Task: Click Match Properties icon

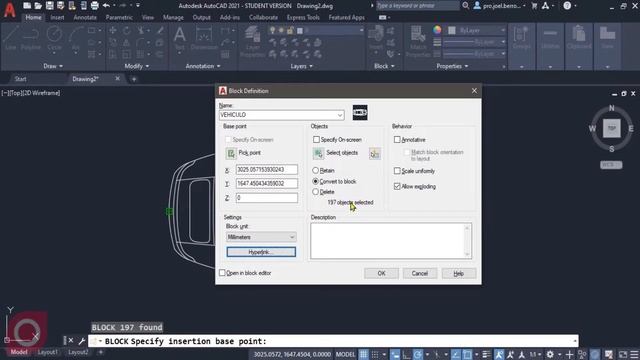Action: click(418, 41)
